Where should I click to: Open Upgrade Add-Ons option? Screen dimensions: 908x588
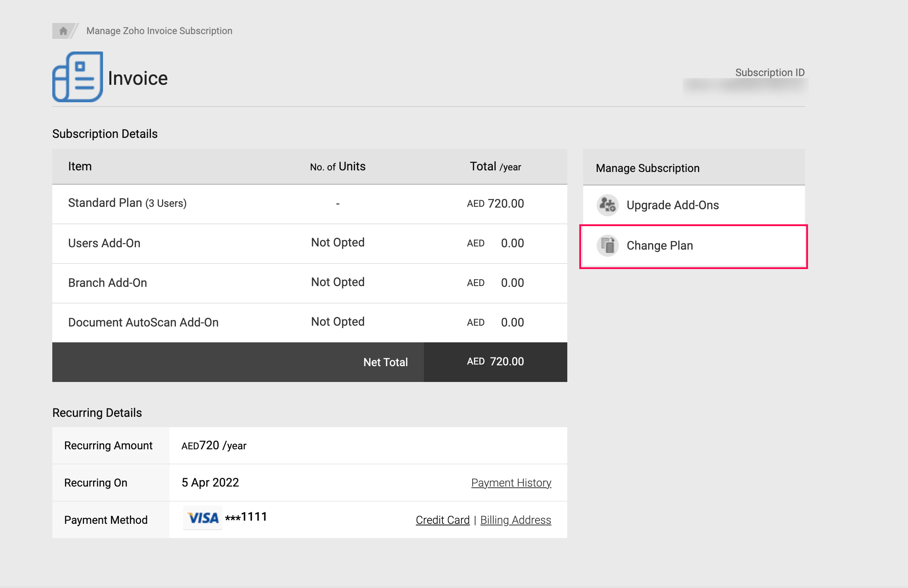point(694,205)
